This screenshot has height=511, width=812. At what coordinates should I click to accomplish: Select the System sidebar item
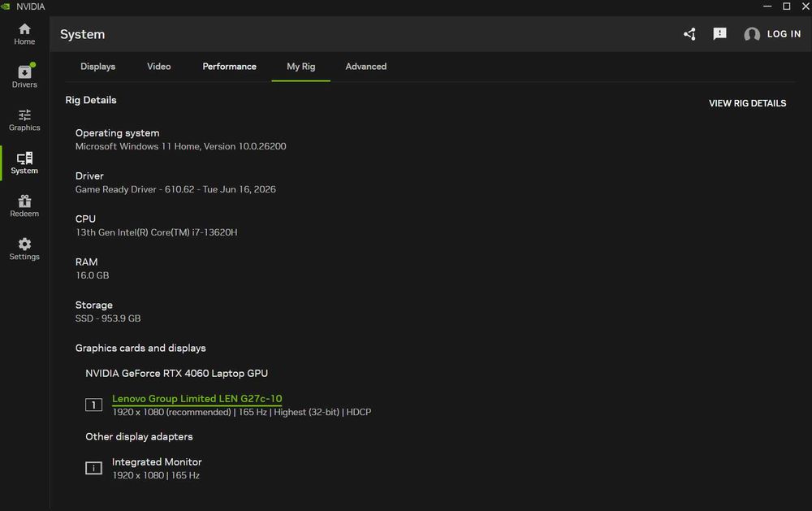click(24, 162)
